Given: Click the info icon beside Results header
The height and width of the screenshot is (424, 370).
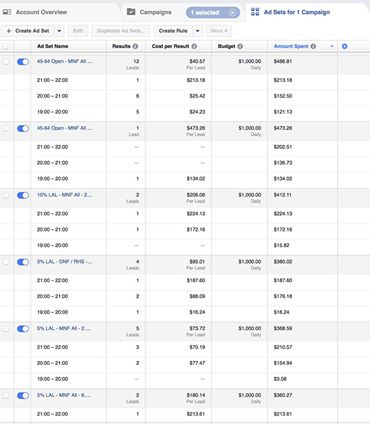Looking at the screenshot, I should 135,46.
